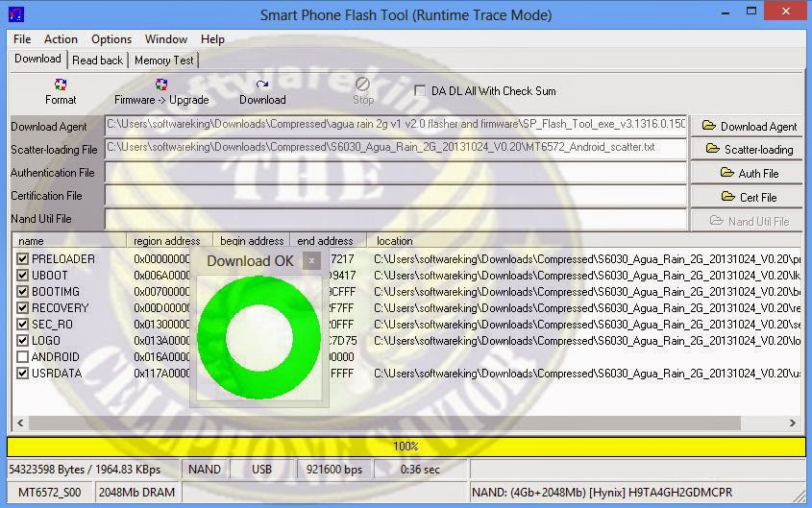Click the 2048Mb DRAM status entry
Image resolution: width=812 pixels, height=508 pixels.
(x=136, y=492)
